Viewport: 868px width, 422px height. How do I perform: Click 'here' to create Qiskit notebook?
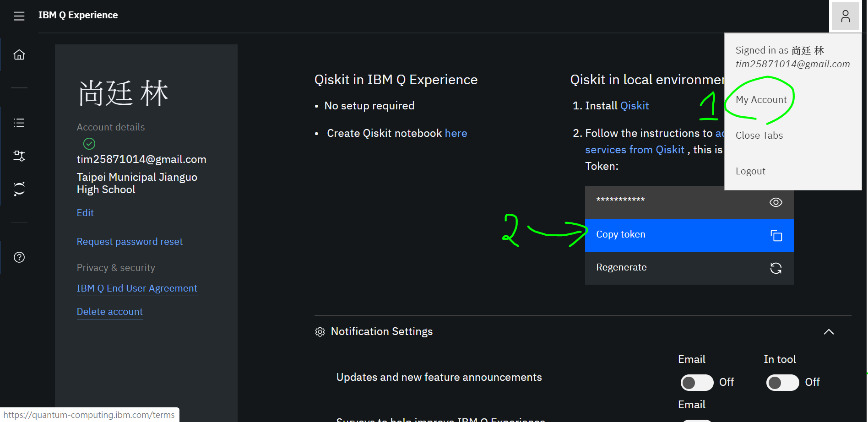pos(456,133)
